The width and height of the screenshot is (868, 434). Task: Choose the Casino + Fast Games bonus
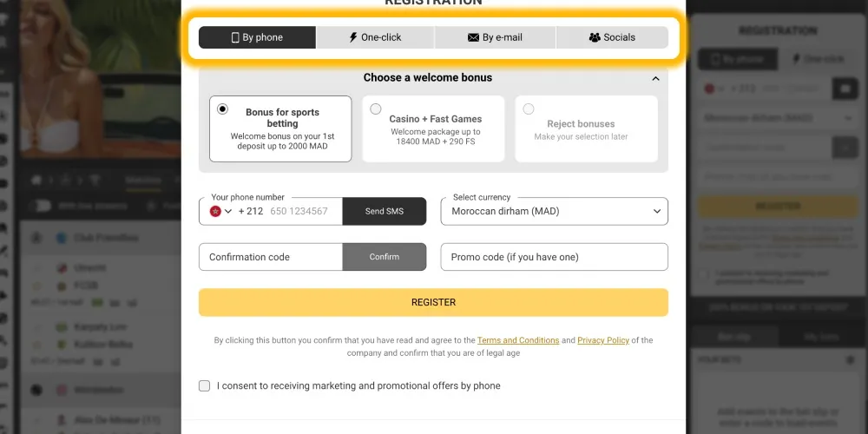[x=376, y=109]
